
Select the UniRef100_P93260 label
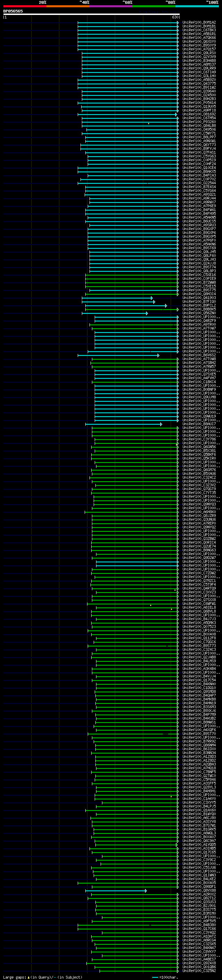(199, 122)
